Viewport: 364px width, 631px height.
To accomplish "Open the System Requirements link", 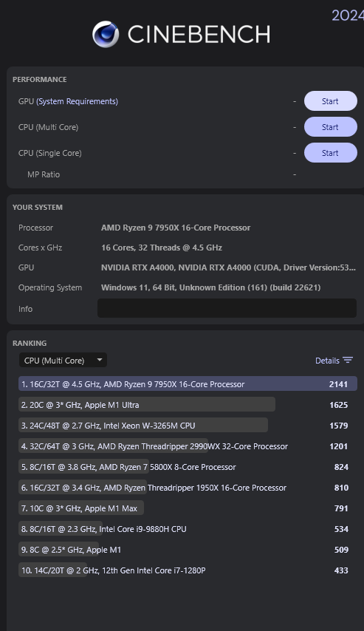I will tap(78, 101).
